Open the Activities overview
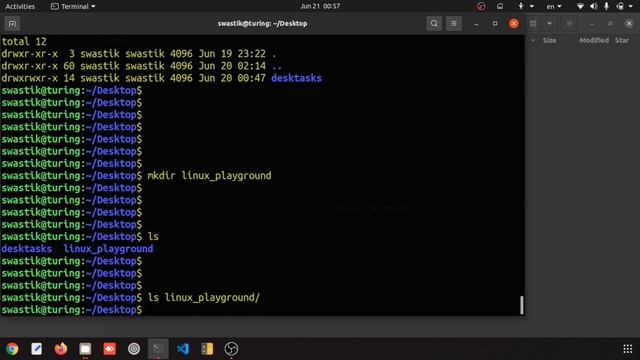The image size is (640, 360). [x=20, y=6]
